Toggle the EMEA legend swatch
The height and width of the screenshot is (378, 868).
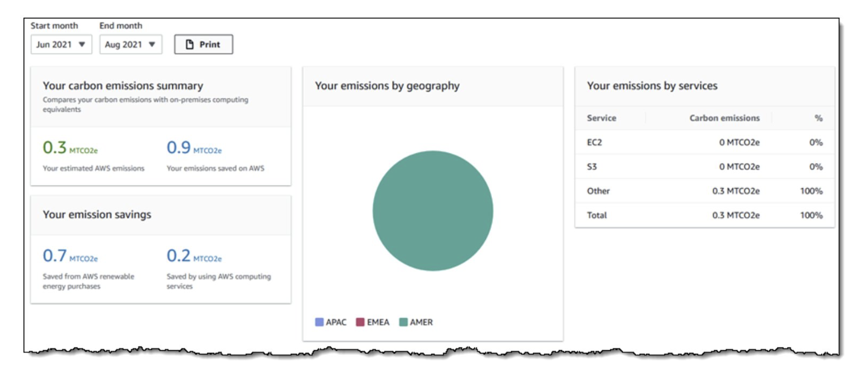[x=360, y=322]
